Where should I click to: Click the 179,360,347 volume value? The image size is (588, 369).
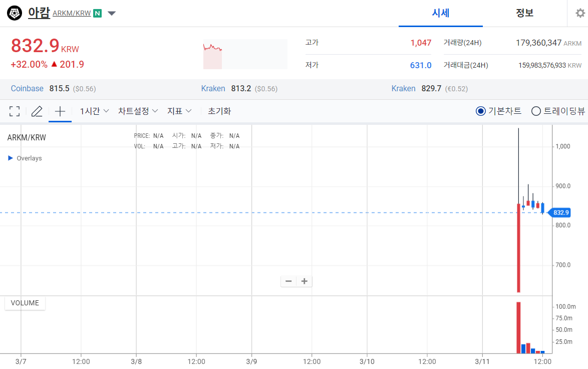(538, 43)
